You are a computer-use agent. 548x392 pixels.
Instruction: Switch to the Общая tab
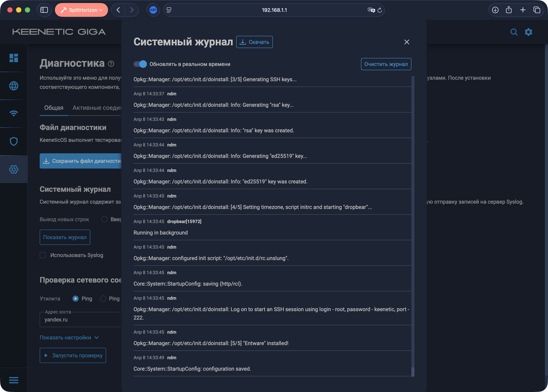(x=54, y=108)
